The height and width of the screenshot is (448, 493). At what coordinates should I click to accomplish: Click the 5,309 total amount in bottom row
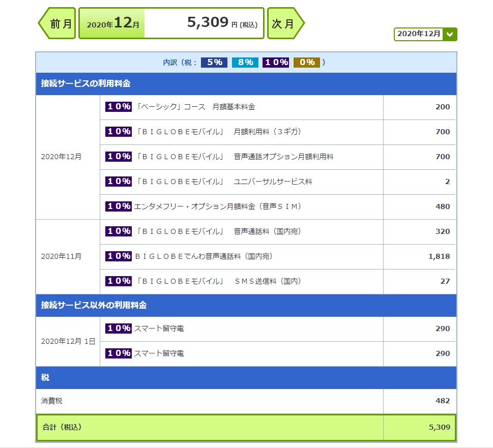pyautogui.click(x=440, y=427)
